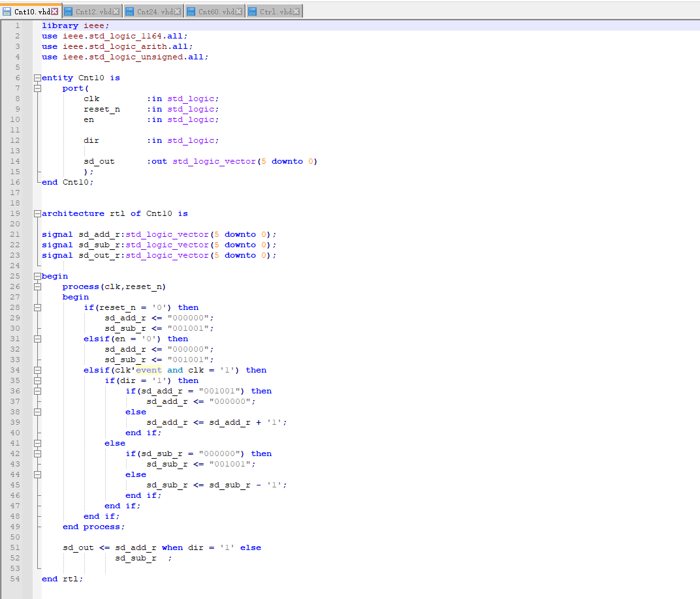The image size is (700, 599).
Task: Click 'end process;' text
Action: 94,527
